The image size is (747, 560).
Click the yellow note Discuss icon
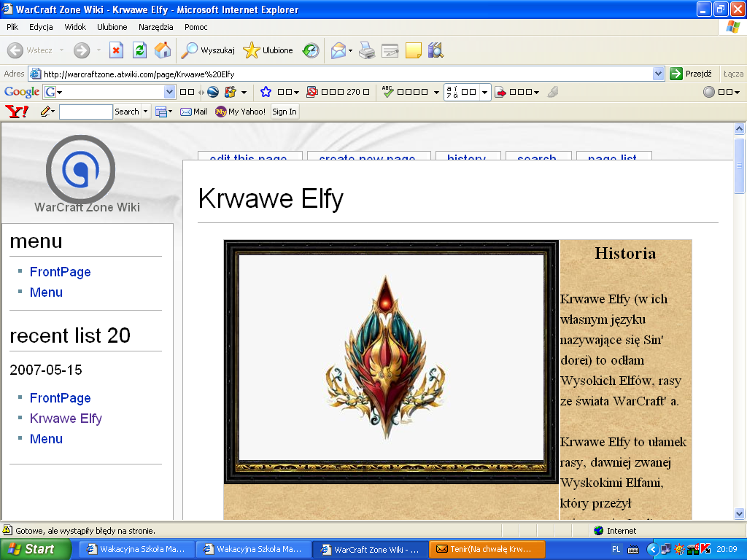tap(413, 50)
